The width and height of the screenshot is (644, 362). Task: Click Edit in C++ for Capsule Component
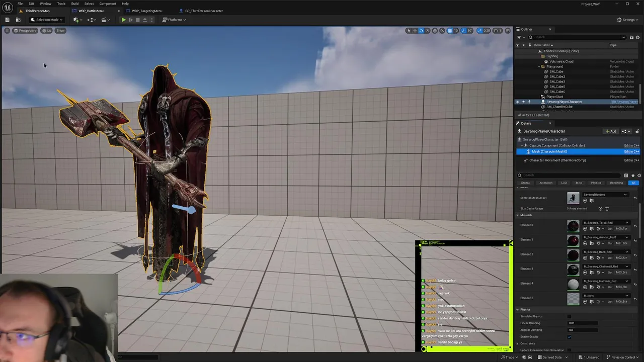pos(631,146)
